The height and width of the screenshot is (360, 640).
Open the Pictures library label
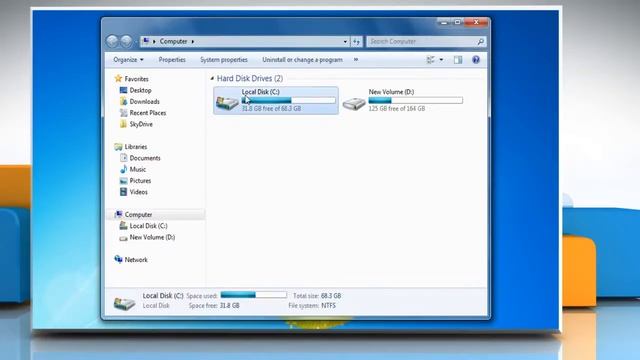tap(140, 180)
